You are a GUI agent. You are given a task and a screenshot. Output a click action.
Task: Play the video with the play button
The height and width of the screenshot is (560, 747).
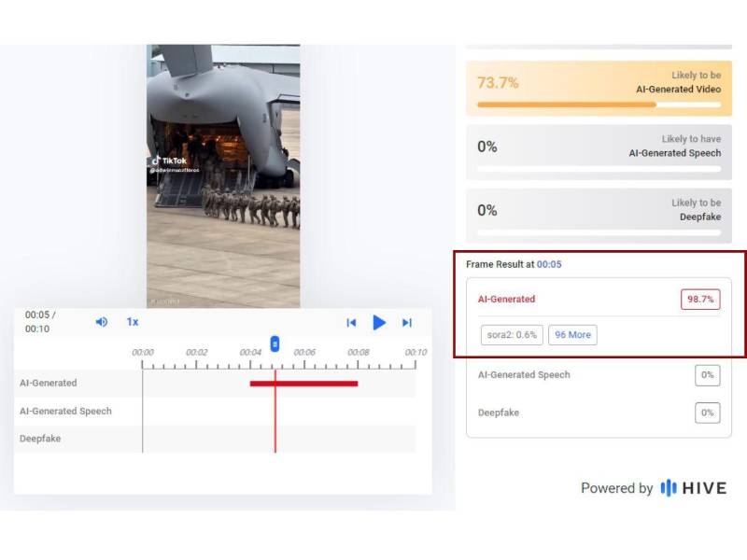[x=378, y=323]
